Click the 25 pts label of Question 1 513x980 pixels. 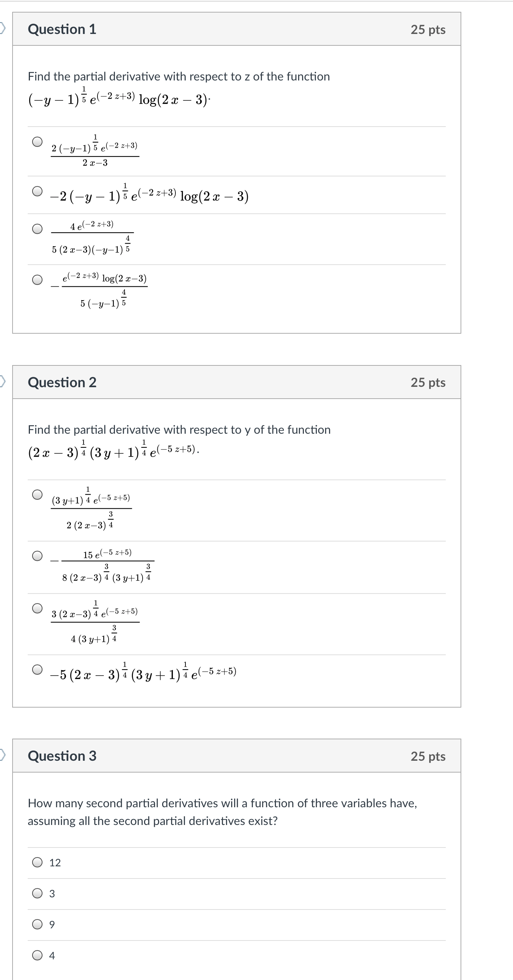(428, 30)
